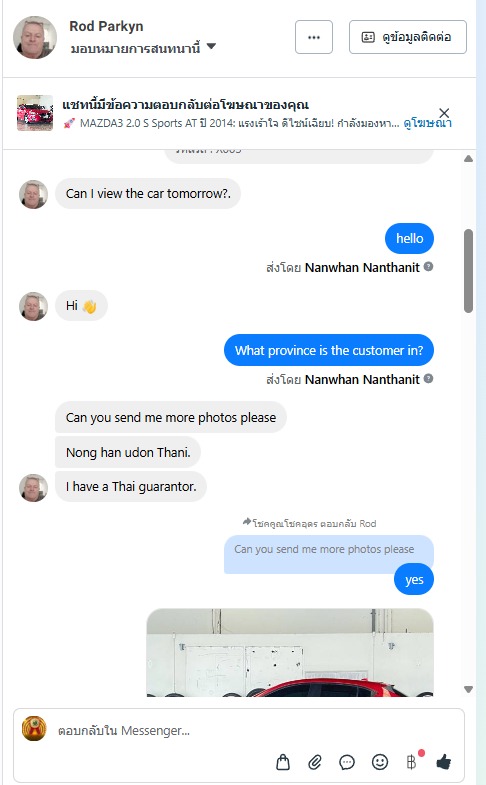Click the view contact info button

click(x=408, y=37)
